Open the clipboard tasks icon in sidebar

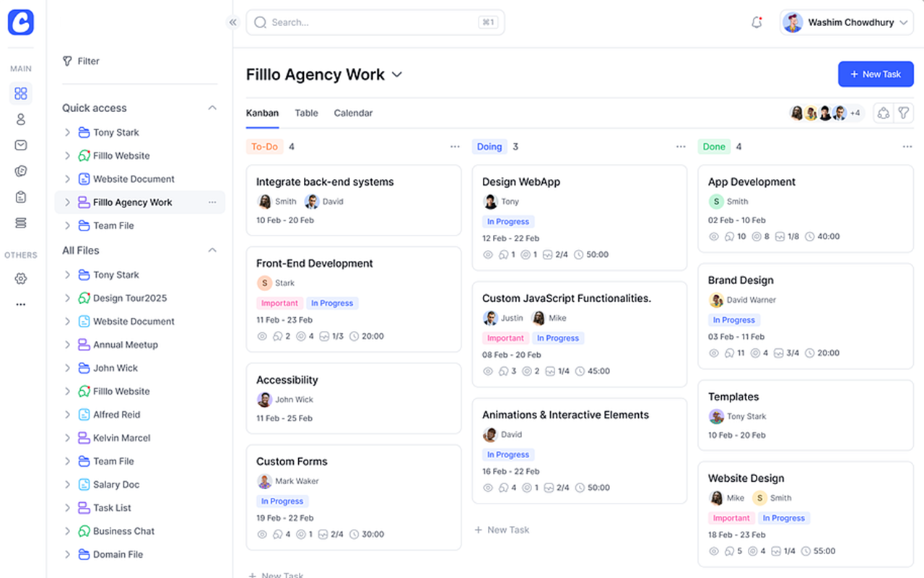click(x=21, y=197)
